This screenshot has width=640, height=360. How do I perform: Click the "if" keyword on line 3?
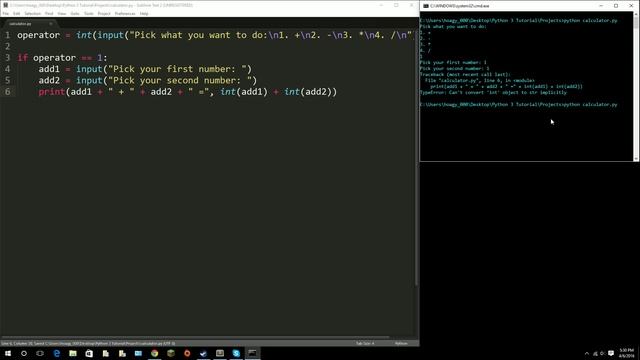click(x=22, y=58)
